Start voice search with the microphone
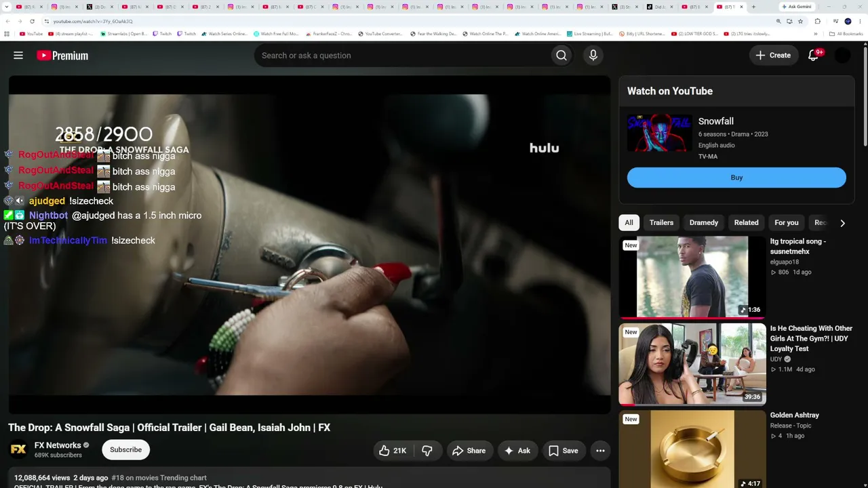The image size is (868, 488). [x=593, y=56]
